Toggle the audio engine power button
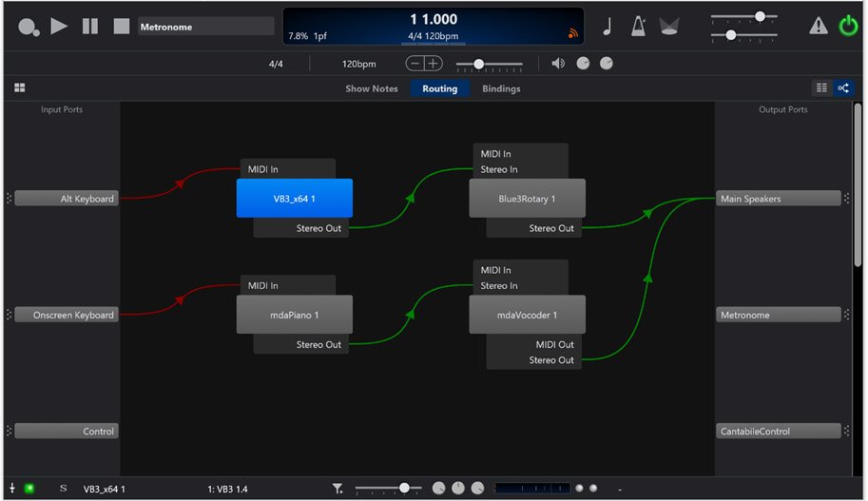The image size is (868, 501). (848, 27)
